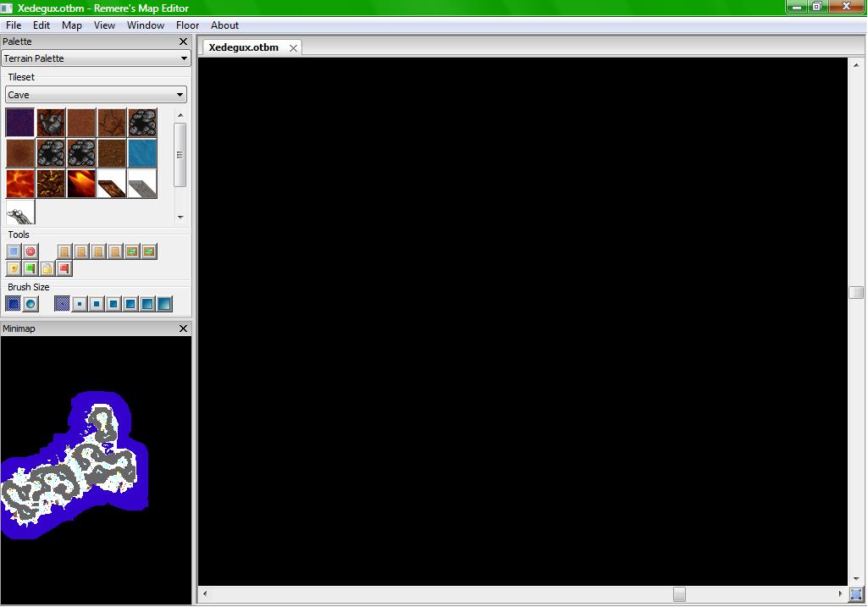The width and height of the screenshot is (868, 607).
Task: Select the rock pile brush above the water tile
Action: tap(142, 122)
